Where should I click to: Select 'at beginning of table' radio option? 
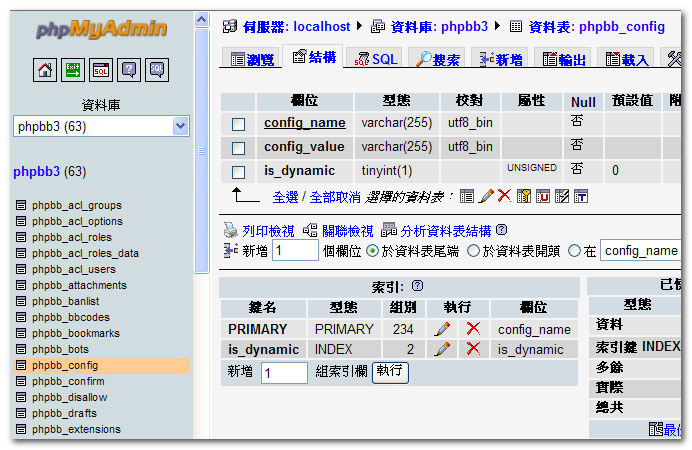(x=473, y=251)
